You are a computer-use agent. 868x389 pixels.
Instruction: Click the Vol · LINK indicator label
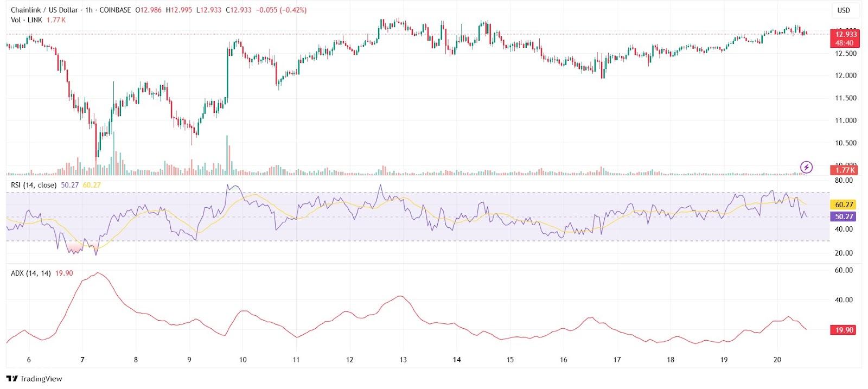pos(28,20)
